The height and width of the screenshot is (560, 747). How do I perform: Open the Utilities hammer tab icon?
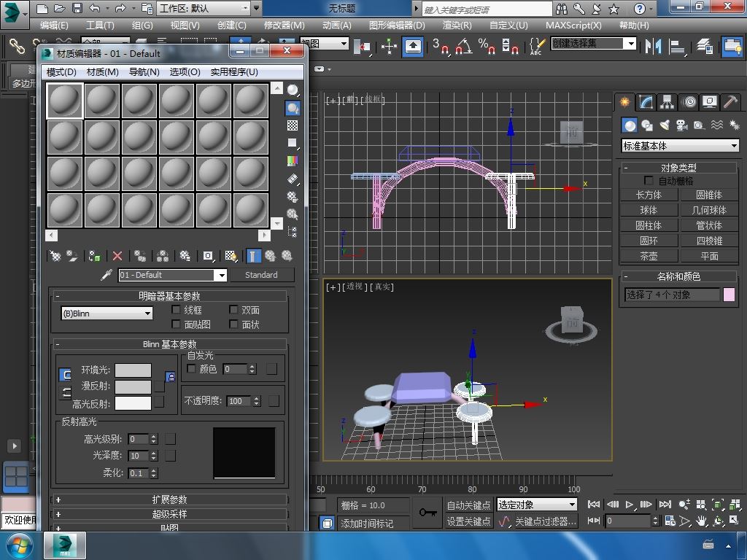730,101
